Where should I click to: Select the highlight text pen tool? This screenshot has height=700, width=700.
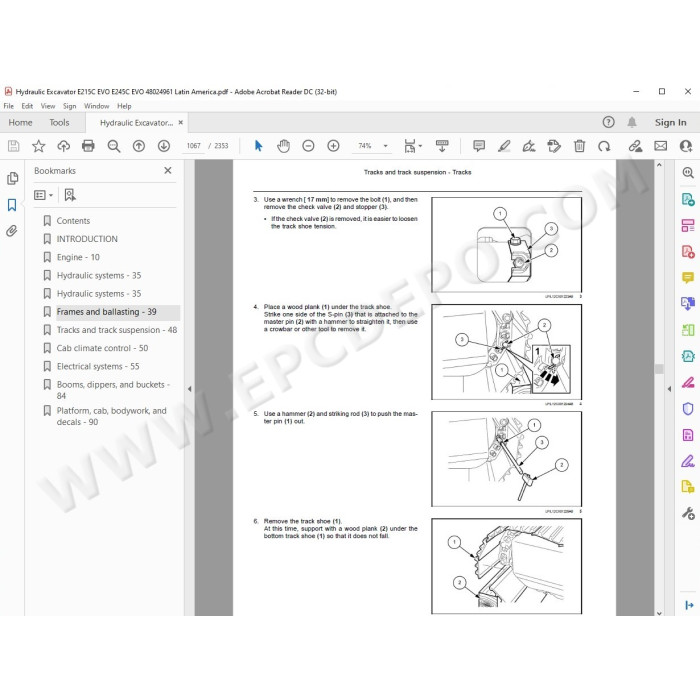(x=504, y=146)
